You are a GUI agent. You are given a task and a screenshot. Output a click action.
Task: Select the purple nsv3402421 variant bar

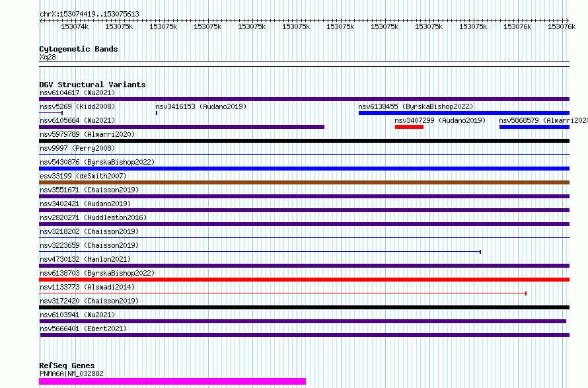pos(304,210)
